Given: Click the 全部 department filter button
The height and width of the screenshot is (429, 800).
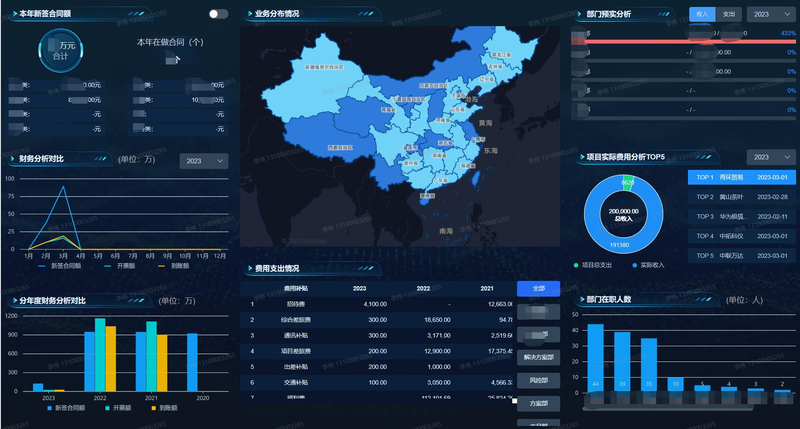Looking at the screenshot, I should (538, 289).
